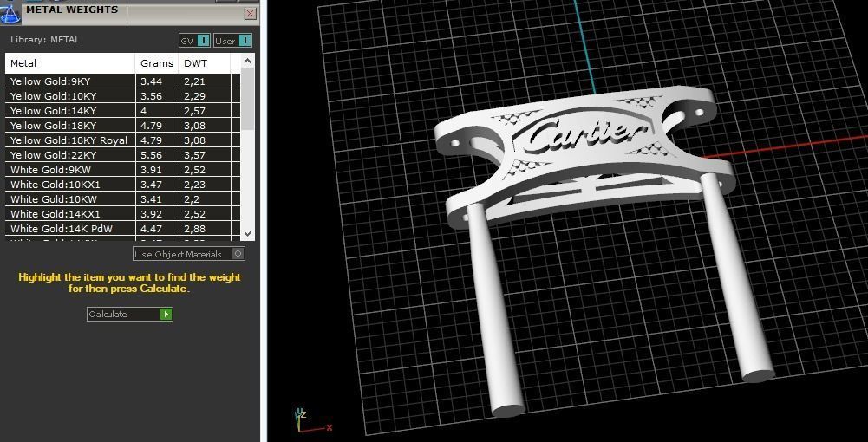
Task: Click the XYZ axis indicator icon
Action: pyautogui.click(x=311, y=420)
